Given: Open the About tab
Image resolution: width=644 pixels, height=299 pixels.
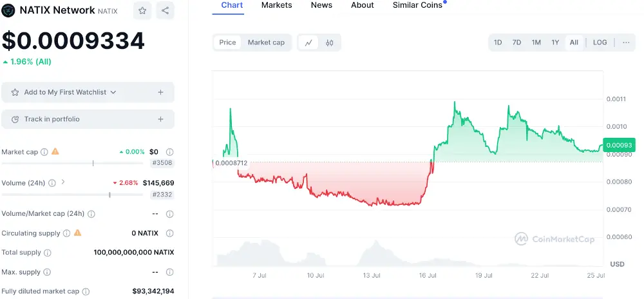Looking at the screenshot, I should (363, 5).
